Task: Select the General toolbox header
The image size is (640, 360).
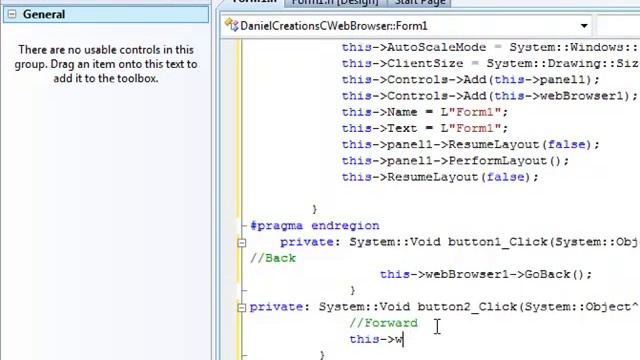Action: coord(106,15)
